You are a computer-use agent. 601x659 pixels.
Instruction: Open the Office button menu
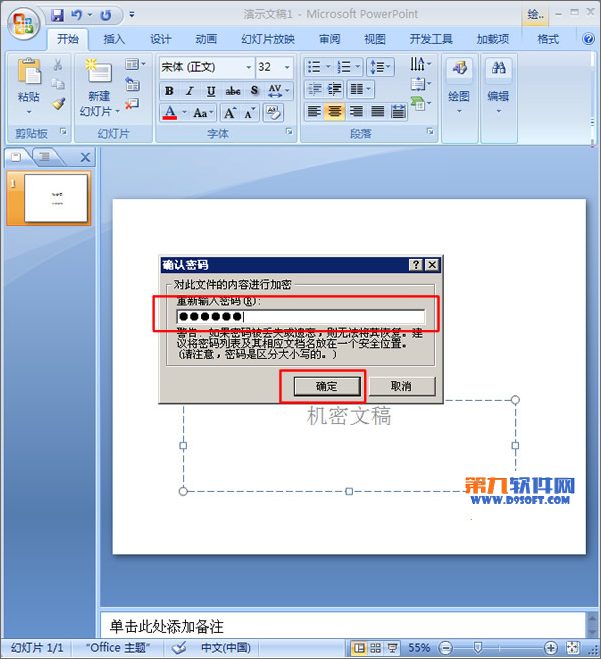coord(23,24)
